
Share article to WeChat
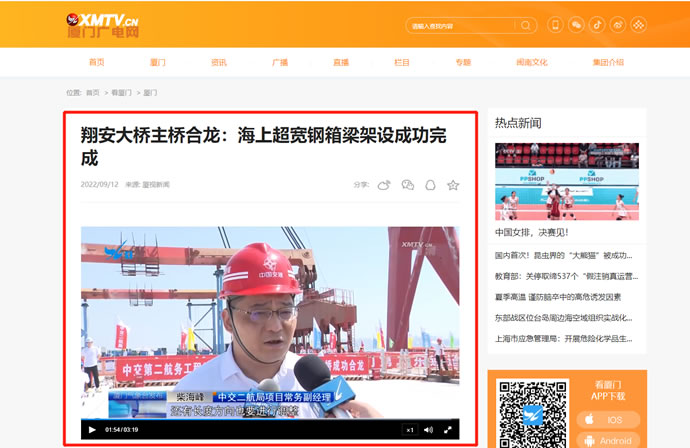407,185
